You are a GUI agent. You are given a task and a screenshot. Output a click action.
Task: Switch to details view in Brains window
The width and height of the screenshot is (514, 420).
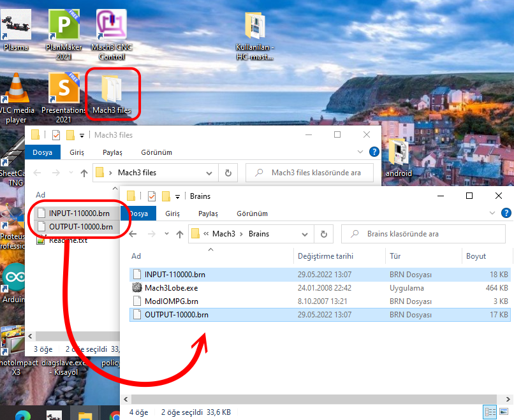tap(490, 412)
